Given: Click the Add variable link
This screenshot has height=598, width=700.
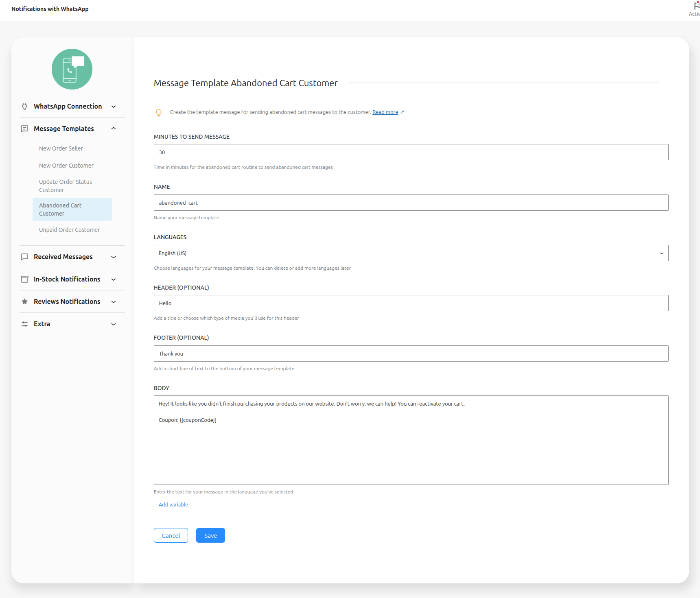Looking at the screenshot, I should [173, 504].
